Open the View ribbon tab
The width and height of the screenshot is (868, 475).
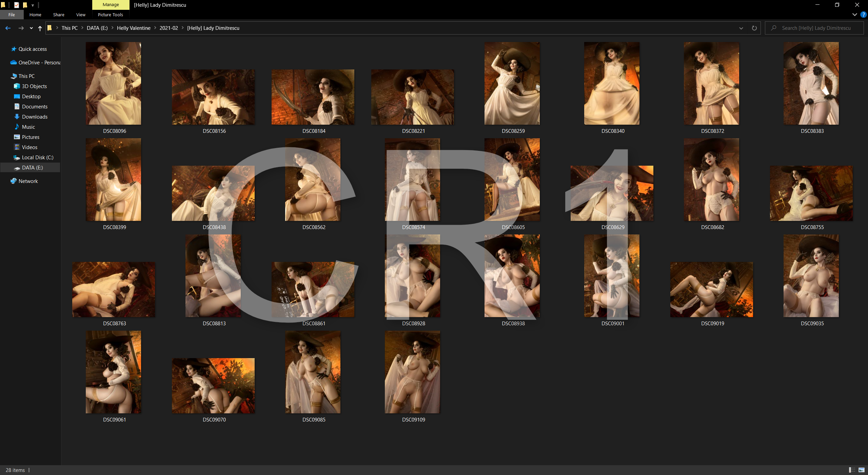click(x=81, y=15)
